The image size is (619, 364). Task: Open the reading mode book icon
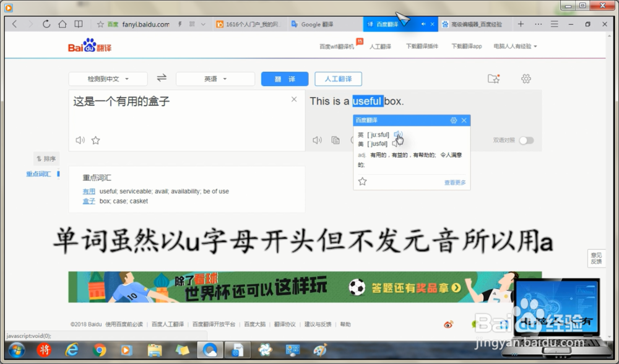pyautogui.click(x=79, y=24)
